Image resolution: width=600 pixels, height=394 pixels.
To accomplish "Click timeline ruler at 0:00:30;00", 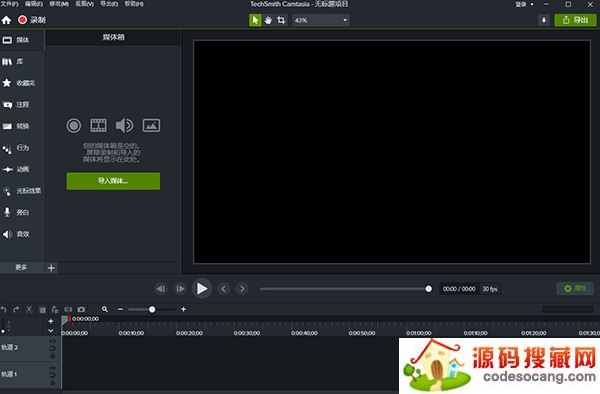I will coord(247,333).
